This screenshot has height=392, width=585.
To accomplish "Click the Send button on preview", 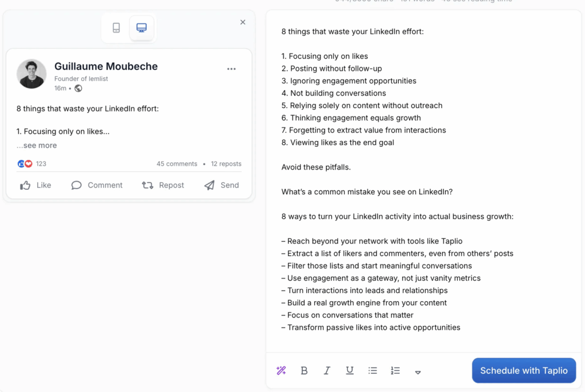I will click(x=222, y=185).
